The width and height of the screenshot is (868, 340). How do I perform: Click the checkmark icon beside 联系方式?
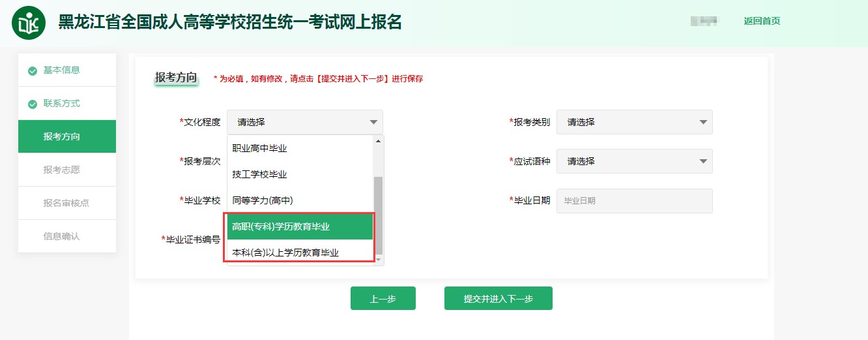click(x=33, y=104)
